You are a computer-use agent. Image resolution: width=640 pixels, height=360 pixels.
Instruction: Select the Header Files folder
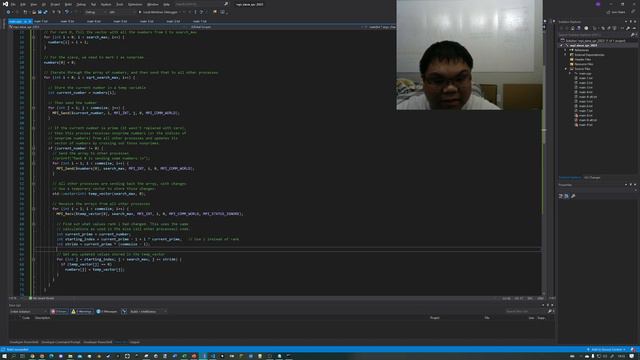coord(583,60)
